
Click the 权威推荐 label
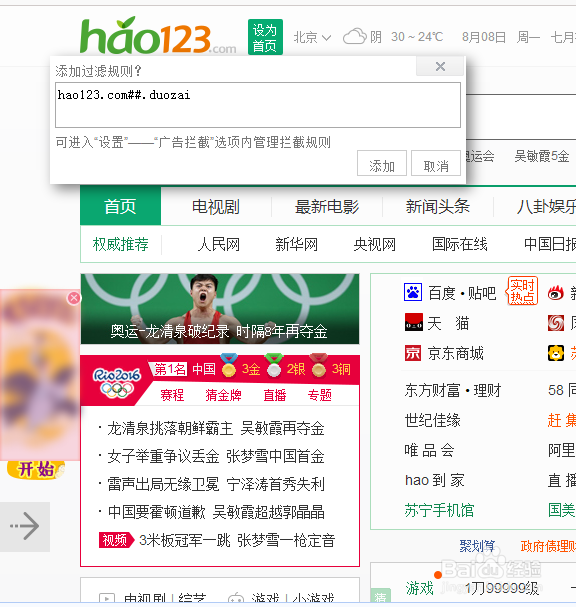coord(120,245)
